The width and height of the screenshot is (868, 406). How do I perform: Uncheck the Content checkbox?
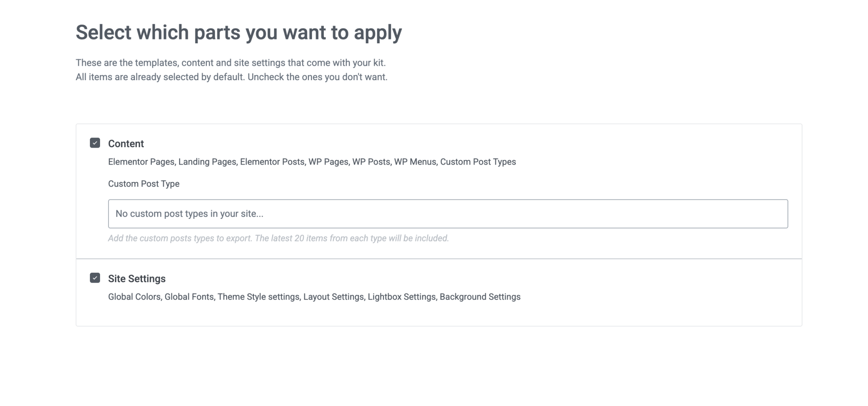click(95, 143)
